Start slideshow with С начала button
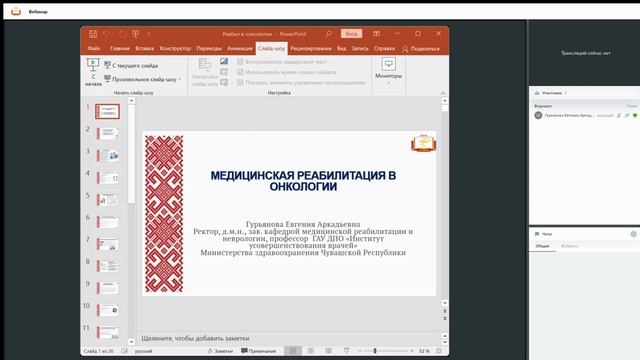The width and height of the screenshot is (640, 360). coord(93,72)
